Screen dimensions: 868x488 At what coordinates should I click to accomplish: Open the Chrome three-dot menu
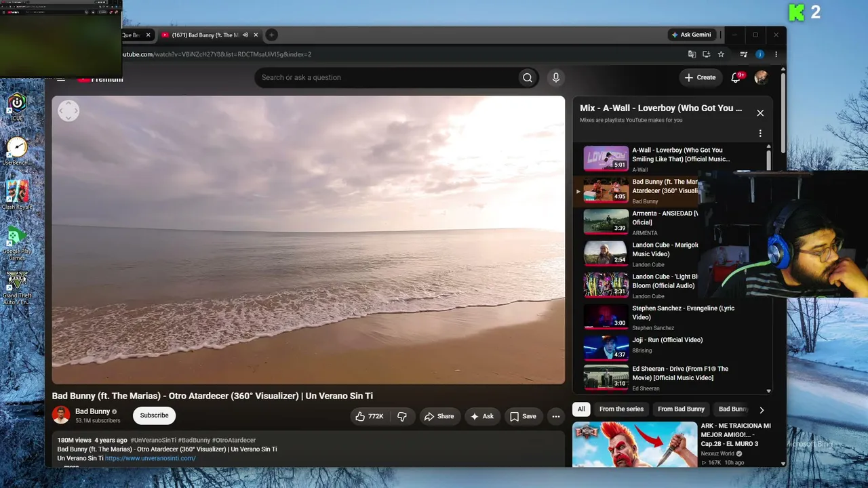pos(776,54)
